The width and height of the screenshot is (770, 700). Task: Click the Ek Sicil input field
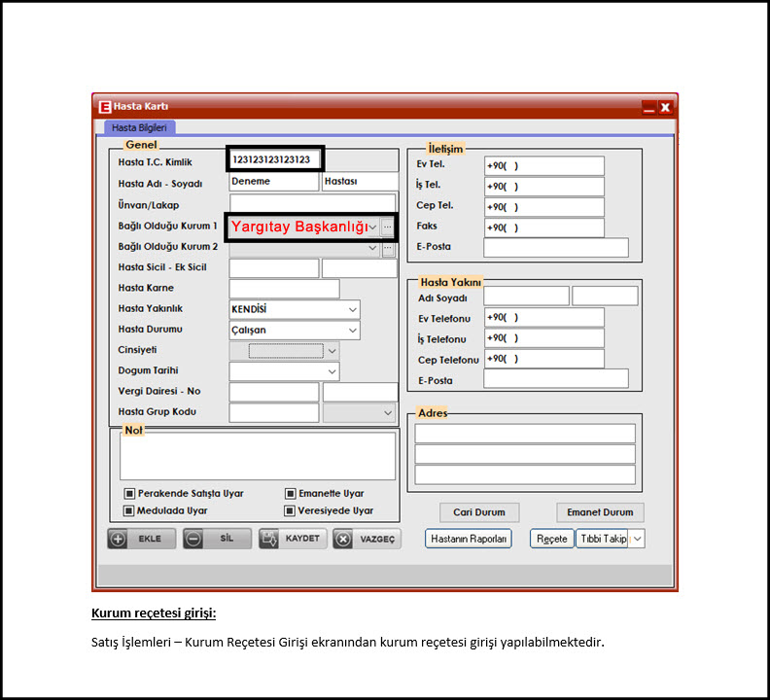click(x=360, y=268)
